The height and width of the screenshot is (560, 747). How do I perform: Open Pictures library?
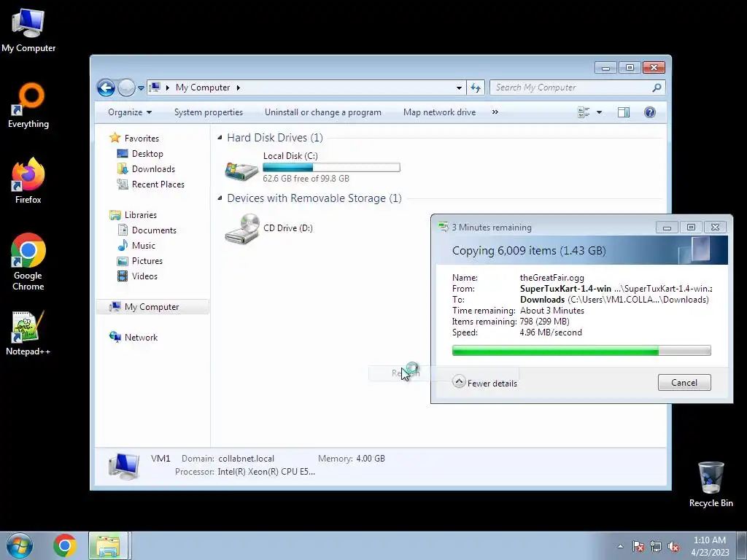coord(147,261)
